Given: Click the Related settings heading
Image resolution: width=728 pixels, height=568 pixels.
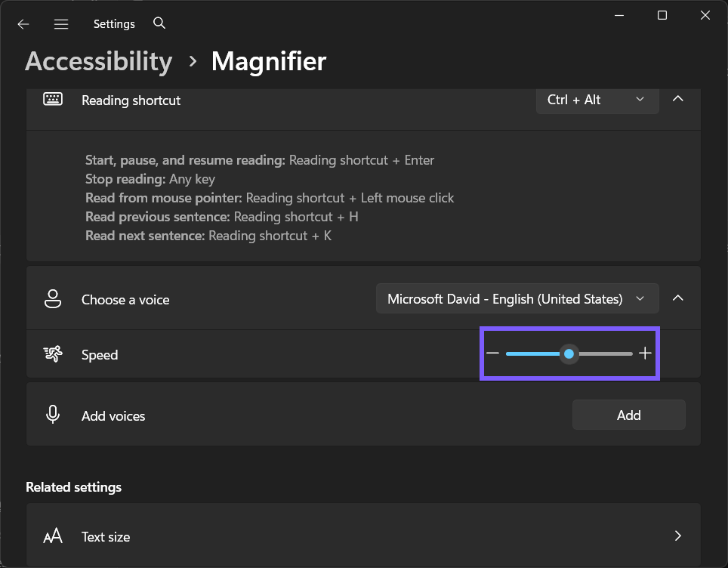Looking at the screenshot, I should (x=73, y=487).
